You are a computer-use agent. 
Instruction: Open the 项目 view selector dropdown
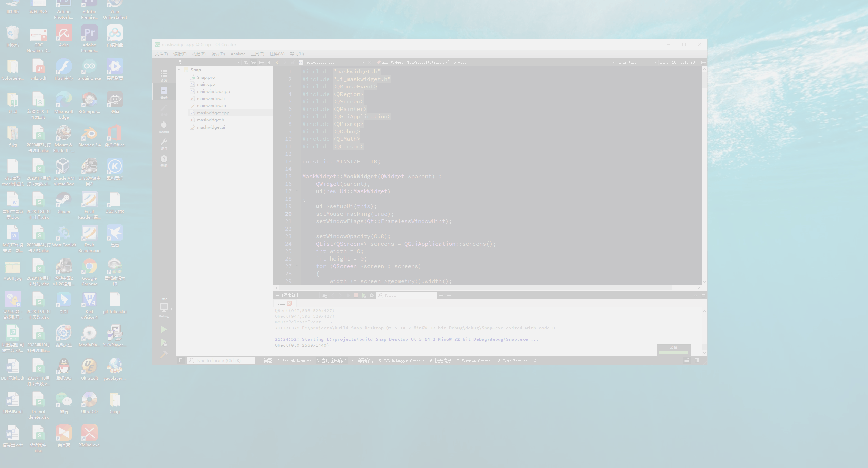click(x=238, y=62)
